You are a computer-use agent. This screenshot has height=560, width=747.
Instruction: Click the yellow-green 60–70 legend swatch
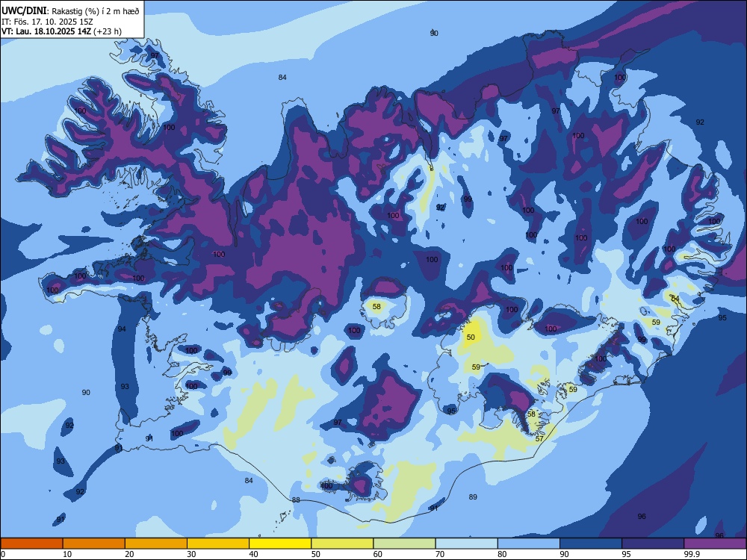(x=404, y=544)
